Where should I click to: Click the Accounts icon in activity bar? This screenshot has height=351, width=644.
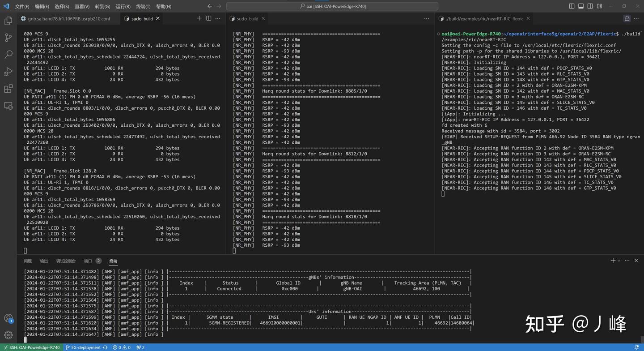pyautogui.click(x=8, y=318)
